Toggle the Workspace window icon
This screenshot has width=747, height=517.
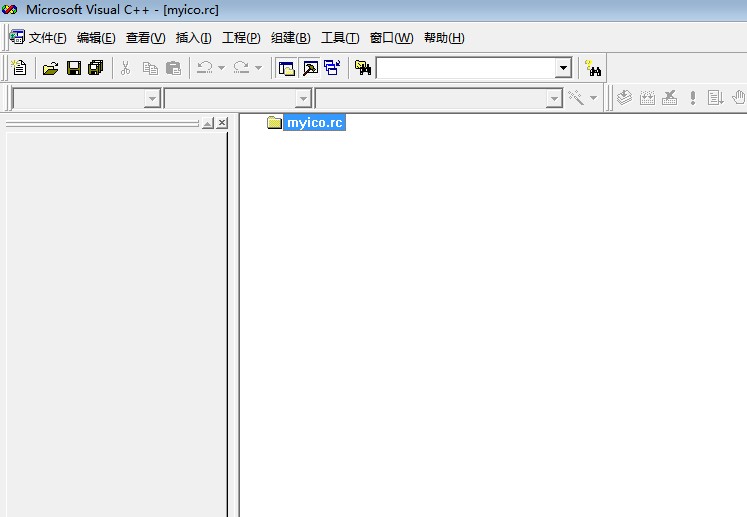[x=286, y=68]
